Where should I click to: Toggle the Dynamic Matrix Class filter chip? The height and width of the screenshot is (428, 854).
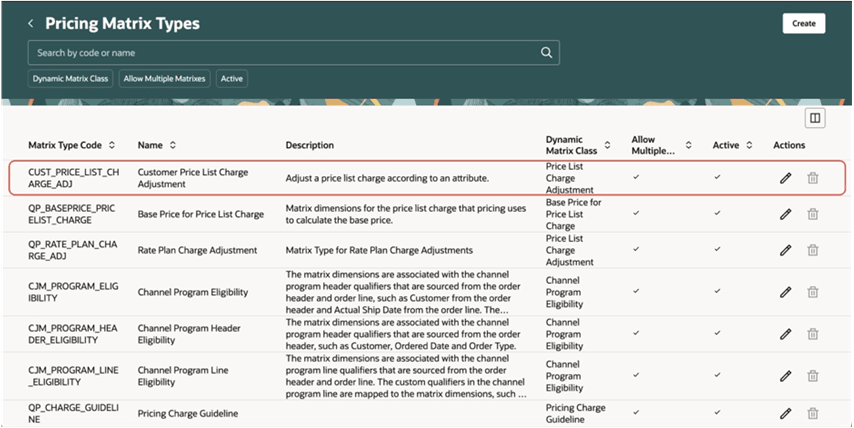tap(70, 78)
